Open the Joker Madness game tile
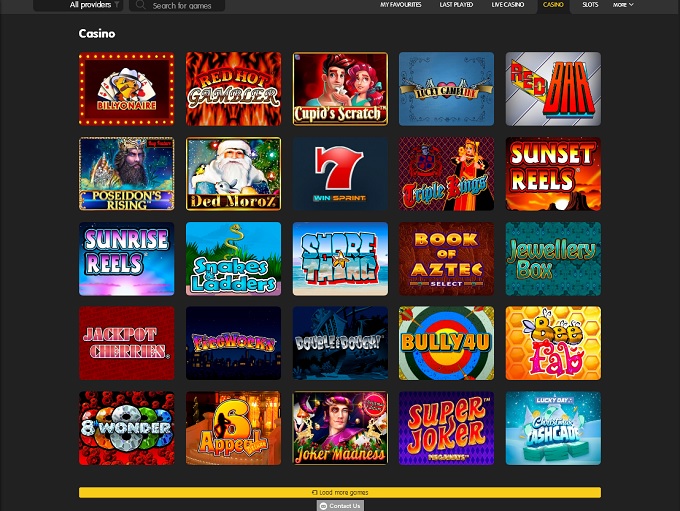The height and width of the screenshot is (511, 680). (340, 428)
